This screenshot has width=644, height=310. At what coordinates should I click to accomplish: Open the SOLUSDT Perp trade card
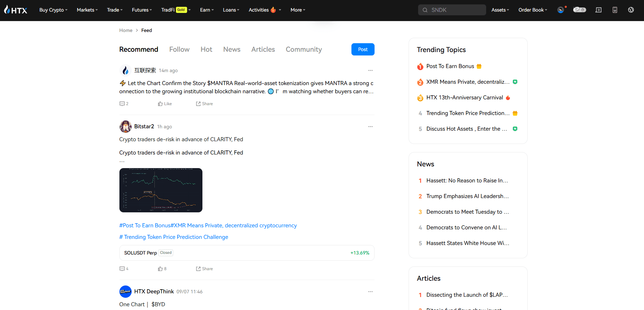click(x=247, y=253)
